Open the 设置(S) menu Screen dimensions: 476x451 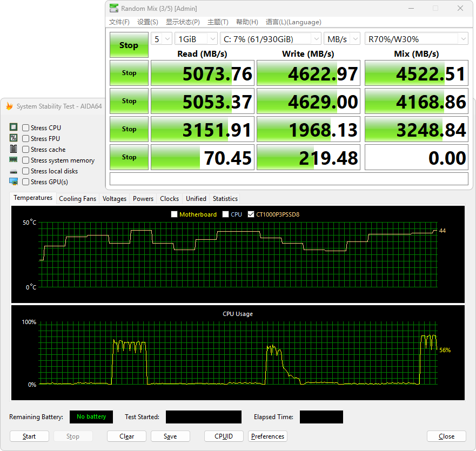pos(148,22)
